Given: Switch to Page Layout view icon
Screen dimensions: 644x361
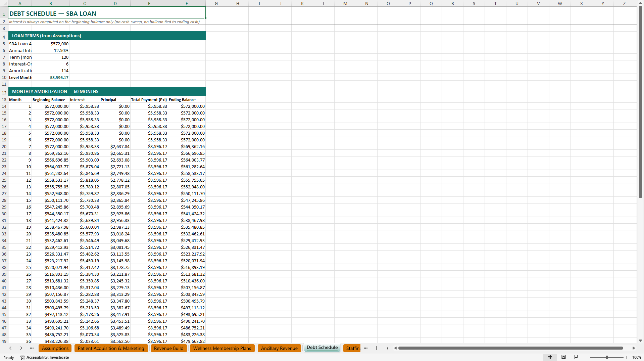Looking at the screenshot, I should coord(563,357).
